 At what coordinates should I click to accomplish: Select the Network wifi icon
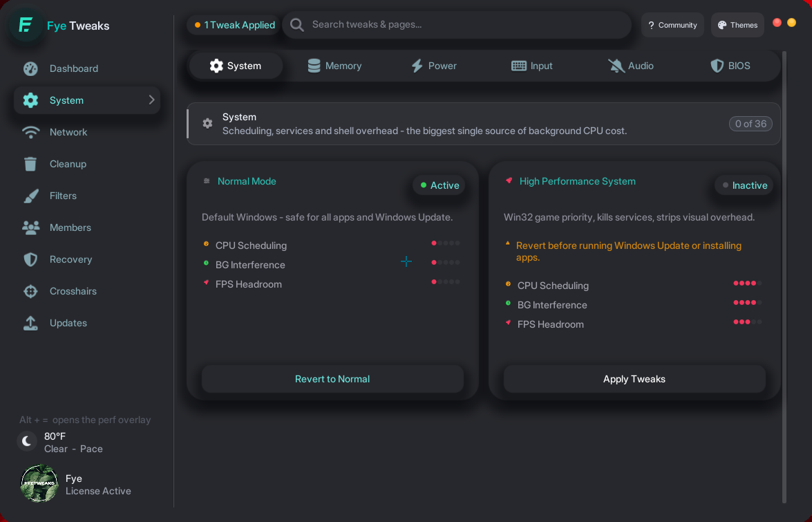point(30,132)
